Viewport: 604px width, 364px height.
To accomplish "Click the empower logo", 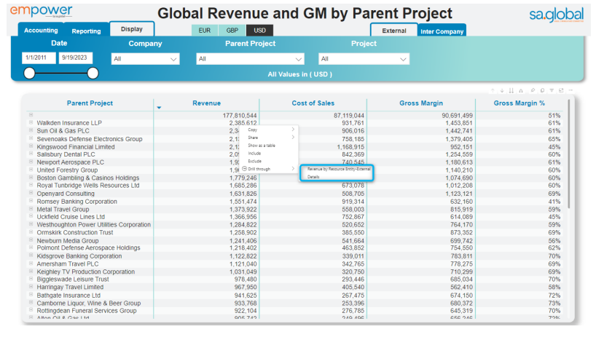I will click(x=42, y=12).
